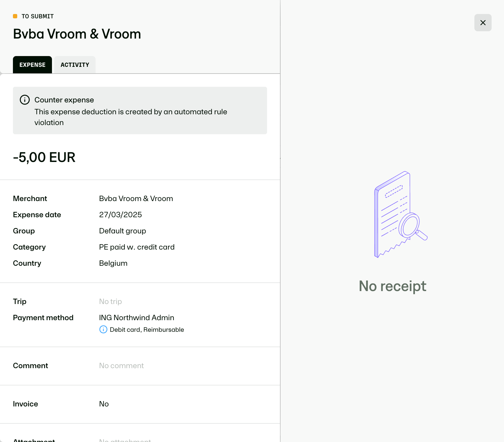The height and width of the screenshot is (442, 504).
Task: Click the expense date 27/03/2025
Action: (x=120, y=215)
